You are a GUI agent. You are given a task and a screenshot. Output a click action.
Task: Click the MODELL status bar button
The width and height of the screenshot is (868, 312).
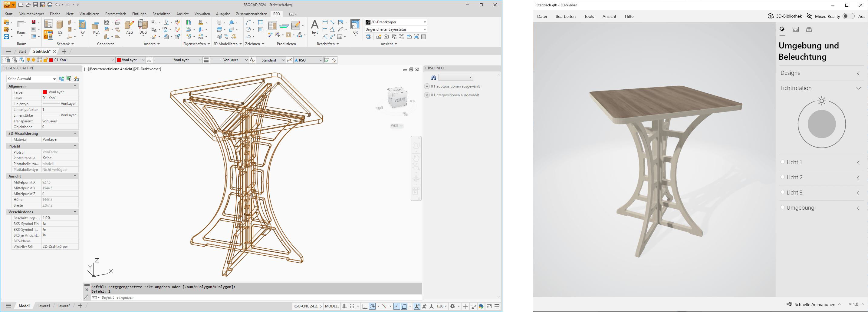coord(332,306)
